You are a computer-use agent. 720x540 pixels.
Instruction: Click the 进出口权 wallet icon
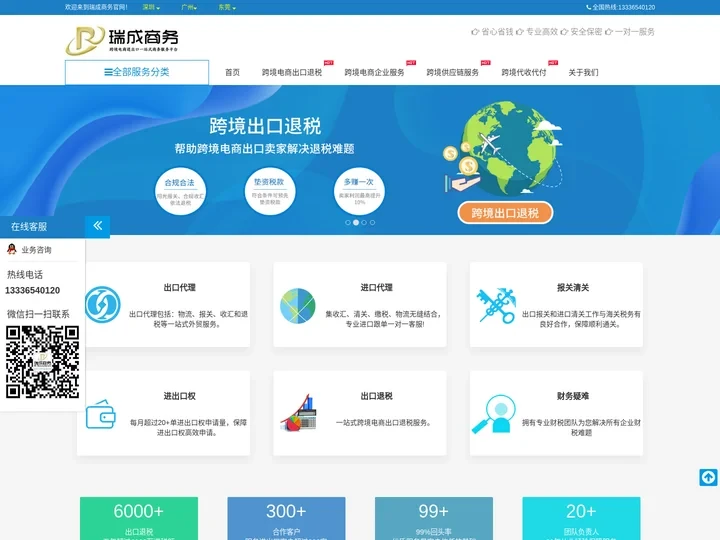coord(101,414)
